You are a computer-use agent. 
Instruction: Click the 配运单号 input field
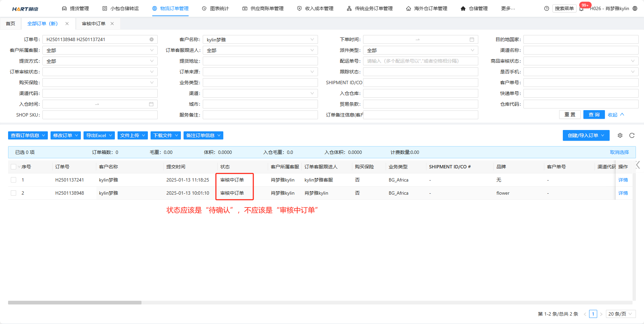420,61
